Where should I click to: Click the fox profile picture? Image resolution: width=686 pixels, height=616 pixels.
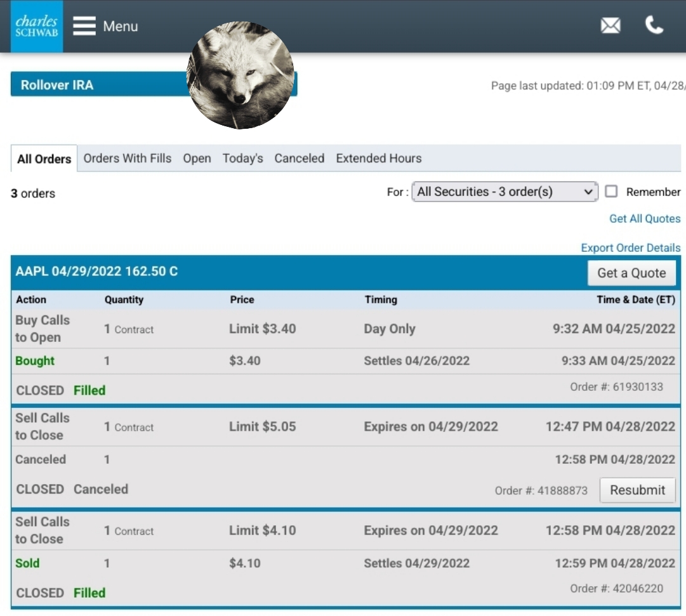tap(241, 75)
